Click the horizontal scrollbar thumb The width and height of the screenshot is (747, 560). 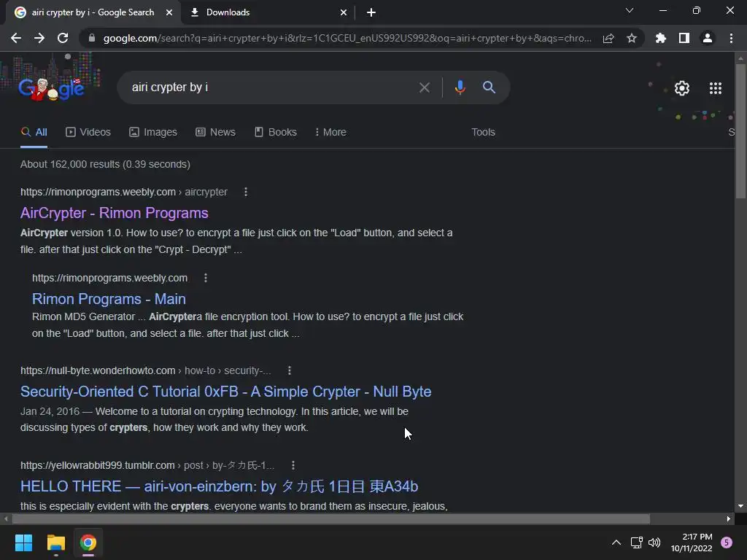pyautogui.click(x=331, y=519)
